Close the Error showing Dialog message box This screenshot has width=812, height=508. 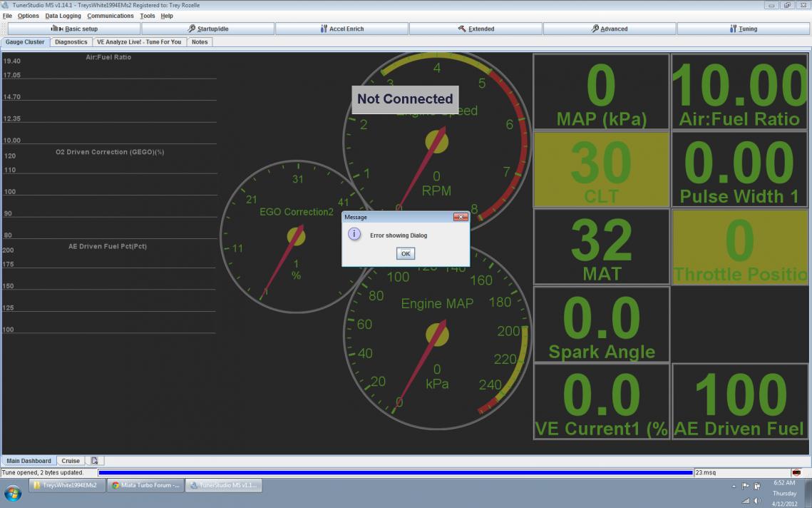click(x=461, y=216)
